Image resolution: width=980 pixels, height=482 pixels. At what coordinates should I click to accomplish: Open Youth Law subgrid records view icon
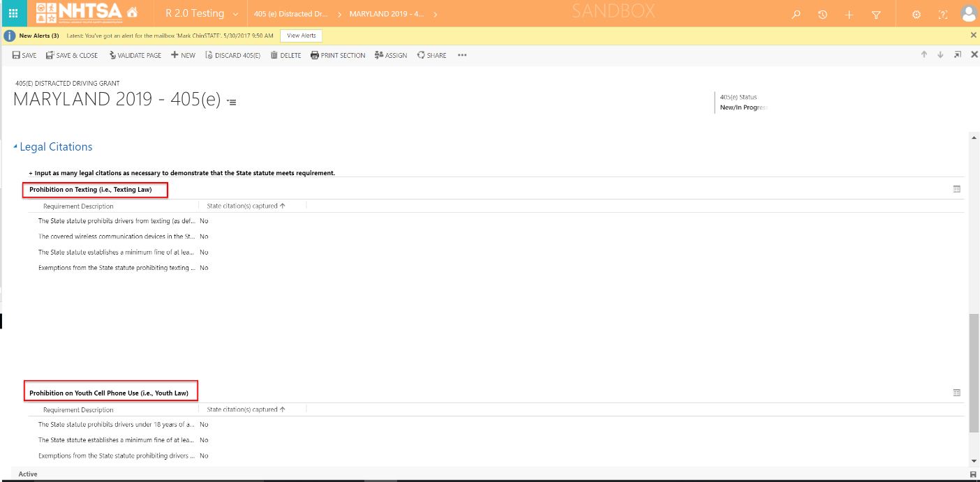[957, 393]
